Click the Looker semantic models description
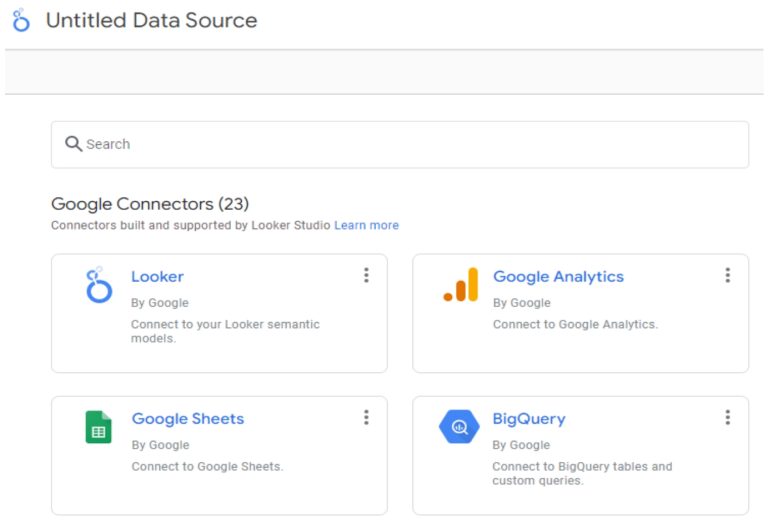768x523 pixels. [x=225, y=331]
